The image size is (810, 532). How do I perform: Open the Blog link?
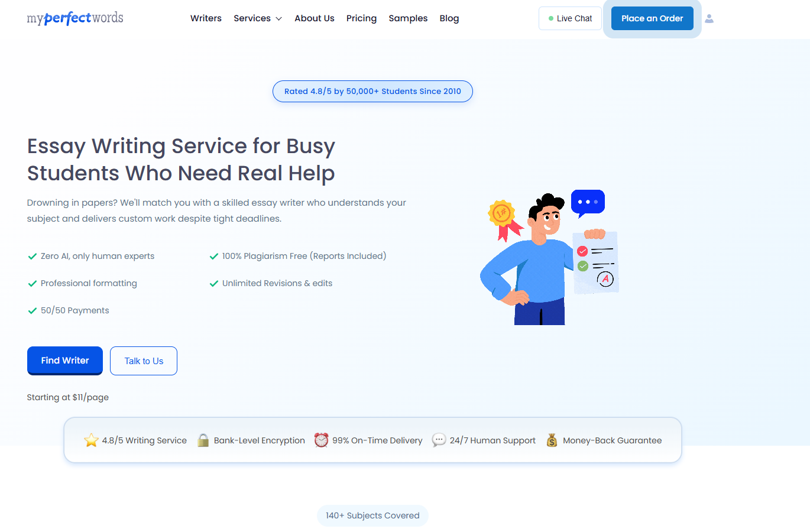(449, 18)
